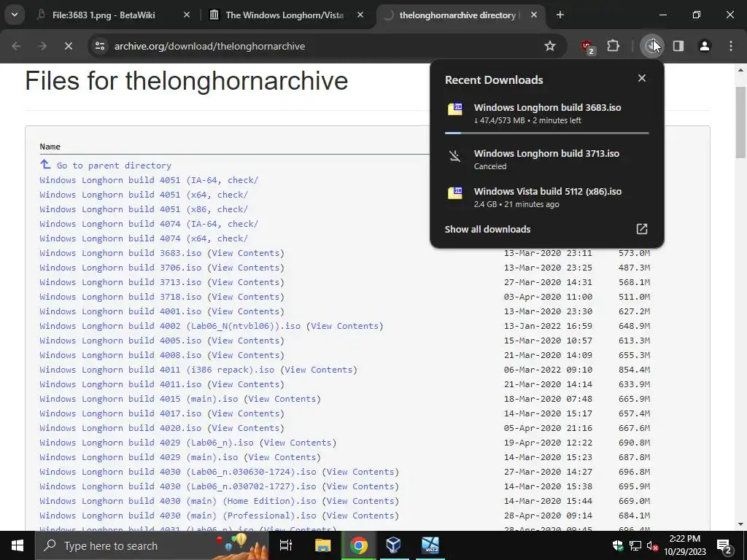Open the Vista VM taskbar window
The height and width of the screenshot is (560, 747).
[430, 545]
